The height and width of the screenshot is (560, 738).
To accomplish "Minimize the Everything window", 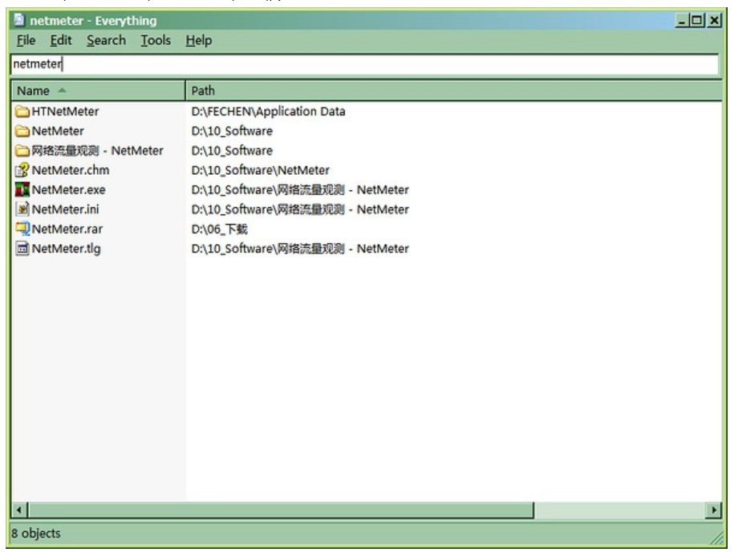I will (x=682, y=20).
